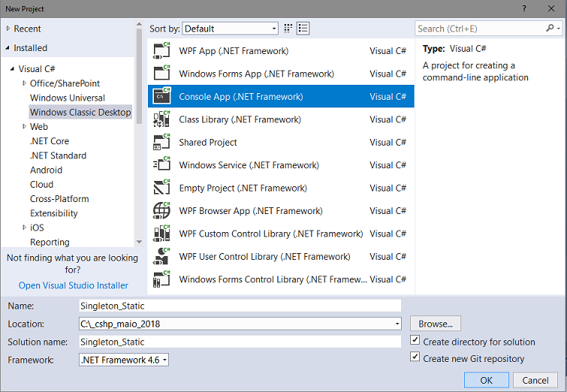
Task: Select .NET Standard category
Action: pos(58,155)
